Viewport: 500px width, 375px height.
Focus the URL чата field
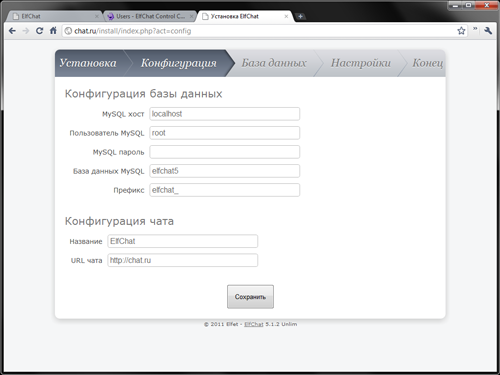pyautogui.click(x=183, y=260)
